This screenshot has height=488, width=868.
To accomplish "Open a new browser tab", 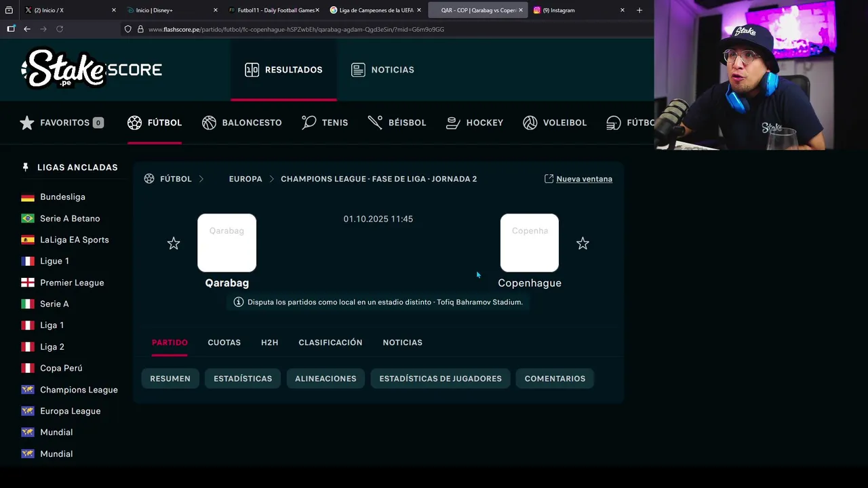I will [x=639, y=10].
